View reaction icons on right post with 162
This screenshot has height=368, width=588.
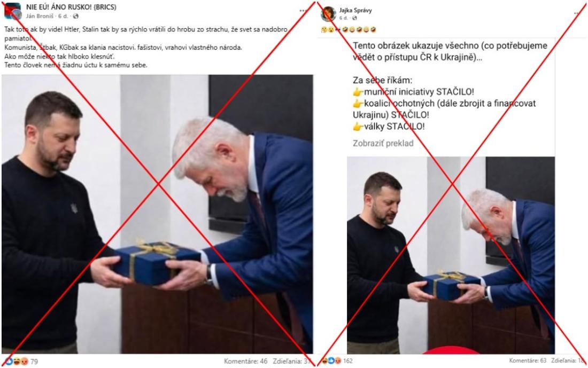point(331,361)
